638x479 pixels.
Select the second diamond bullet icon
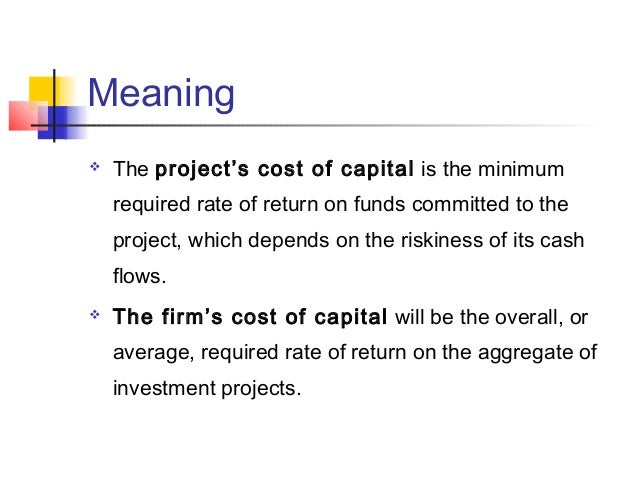pos(95,315)
